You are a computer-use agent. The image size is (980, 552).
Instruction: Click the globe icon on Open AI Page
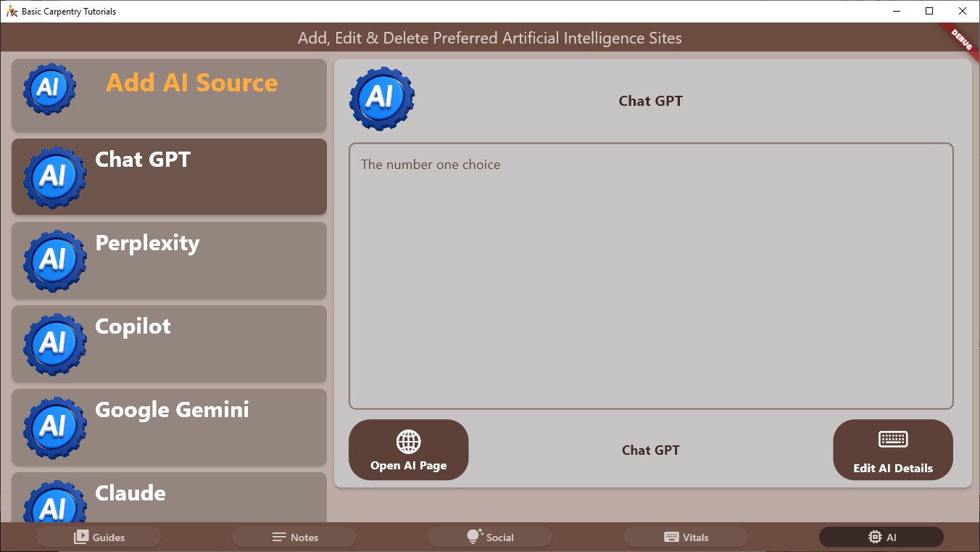pos(409,441)
